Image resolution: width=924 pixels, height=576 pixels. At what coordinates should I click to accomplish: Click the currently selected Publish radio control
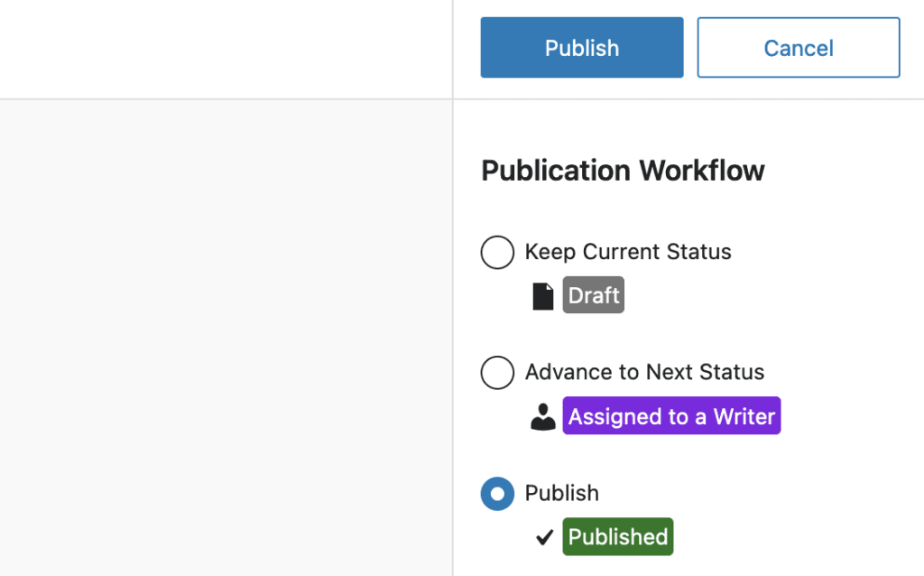click(497, 494)
